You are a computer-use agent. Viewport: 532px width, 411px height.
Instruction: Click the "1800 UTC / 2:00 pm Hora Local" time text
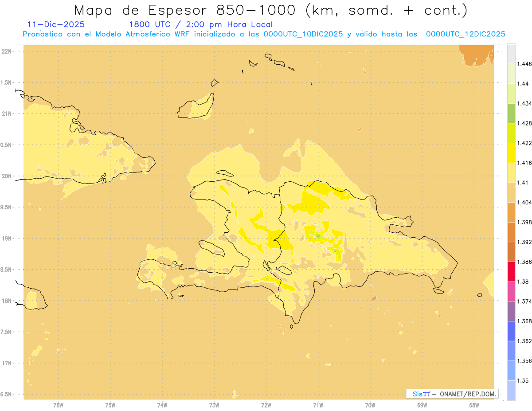click(201, 24)
